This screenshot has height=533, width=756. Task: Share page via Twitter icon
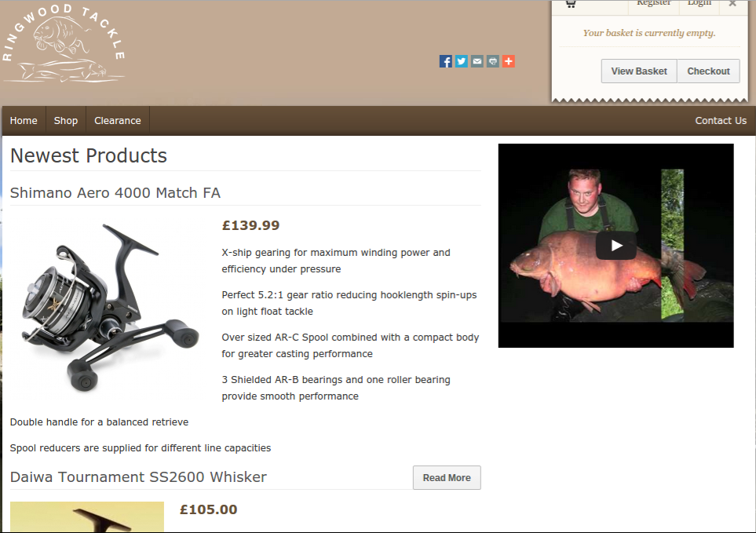coord(462,61)
